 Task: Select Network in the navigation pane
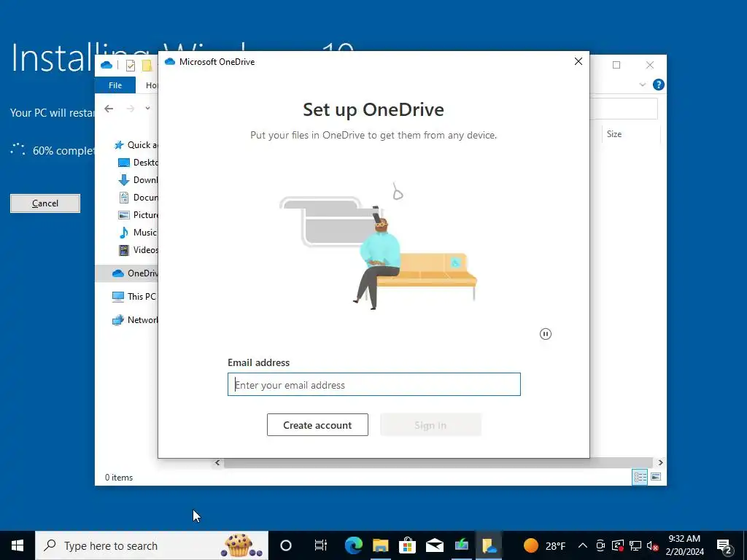pyautogui.click(x=135, y=319)
